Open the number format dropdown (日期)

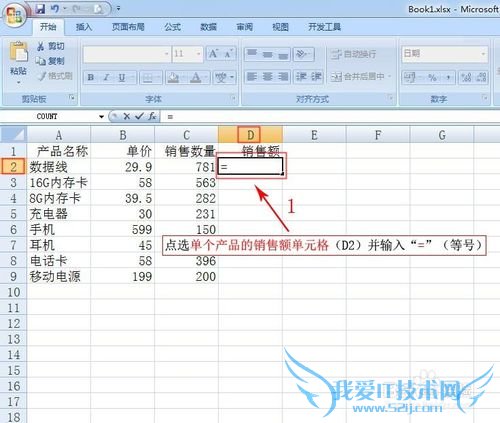click(483, 54)
